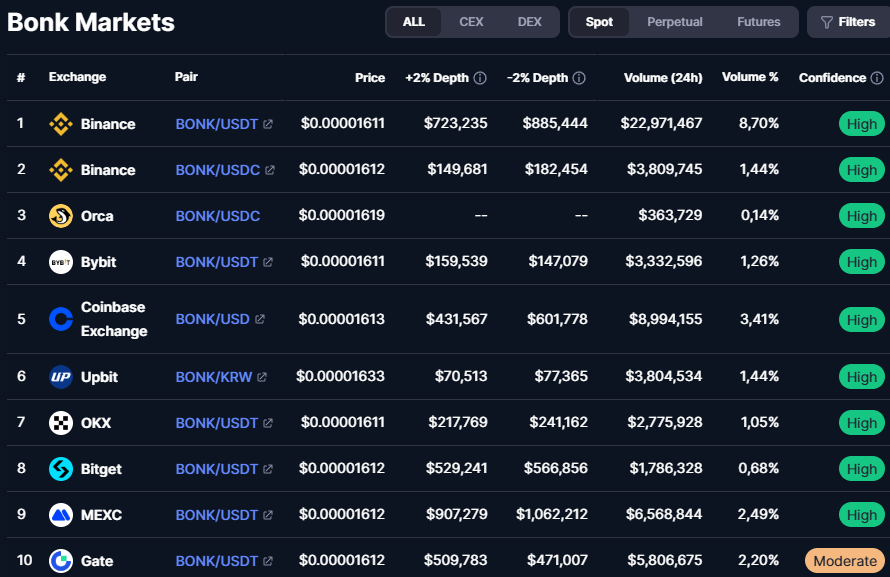
Task: Click the Upbit exchange logo
Action: pos(61,377)
